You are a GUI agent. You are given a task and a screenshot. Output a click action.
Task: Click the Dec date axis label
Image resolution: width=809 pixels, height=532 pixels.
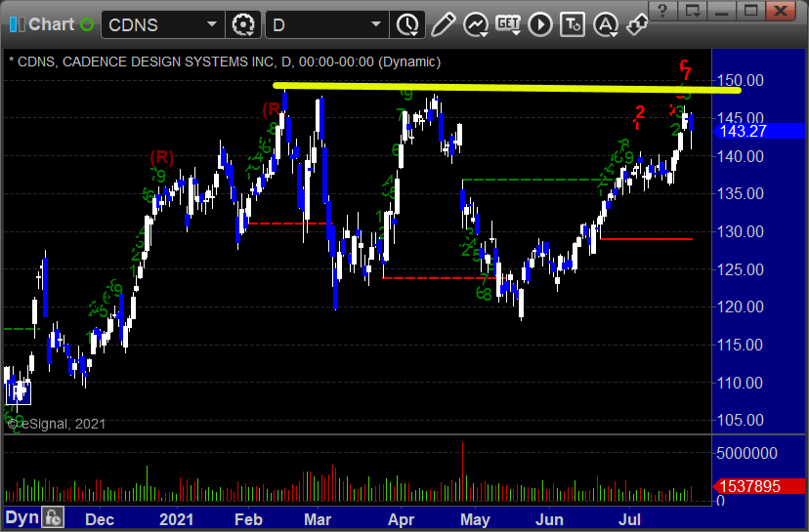pyautogui.click(x=100, y=519)
